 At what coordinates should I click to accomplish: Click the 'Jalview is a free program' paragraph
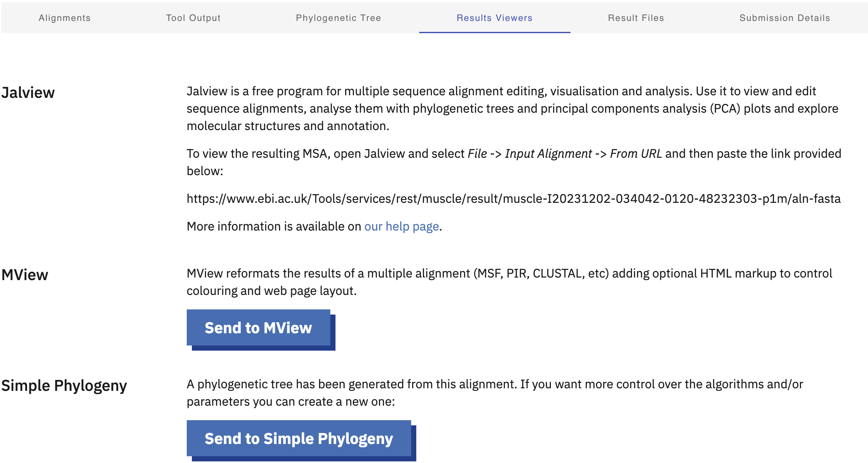click(512, 108)
